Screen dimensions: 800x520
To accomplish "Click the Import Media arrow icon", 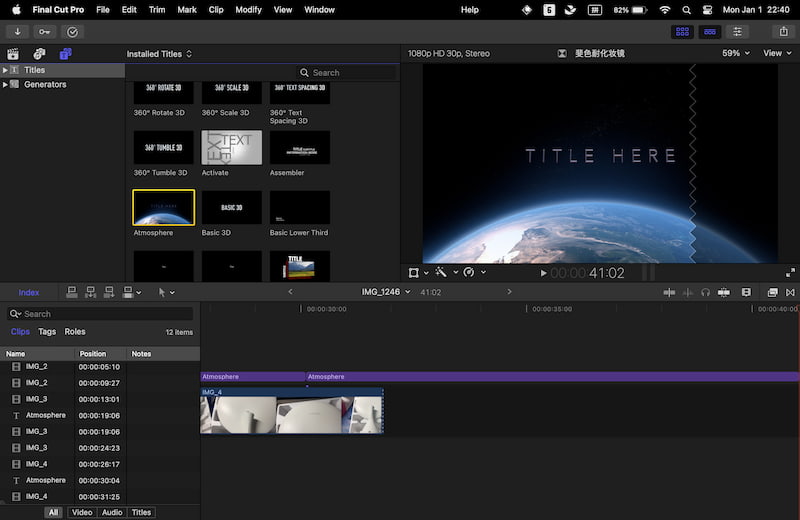I will 18,31.
